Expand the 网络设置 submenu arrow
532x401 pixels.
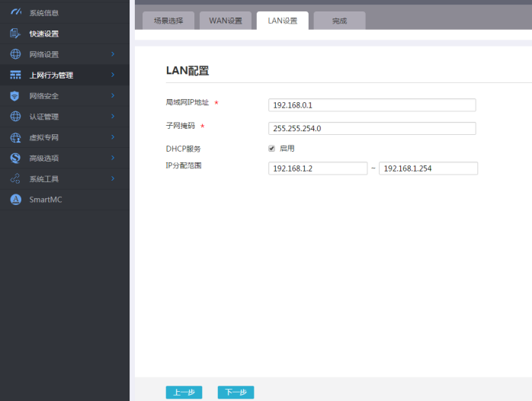(x=113, y=54)
